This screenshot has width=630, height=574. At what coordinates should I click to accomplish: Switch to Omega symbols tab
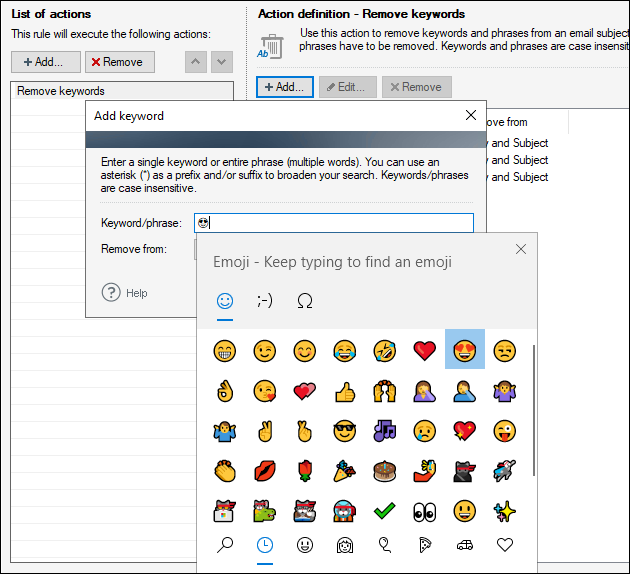coord(305,300)
